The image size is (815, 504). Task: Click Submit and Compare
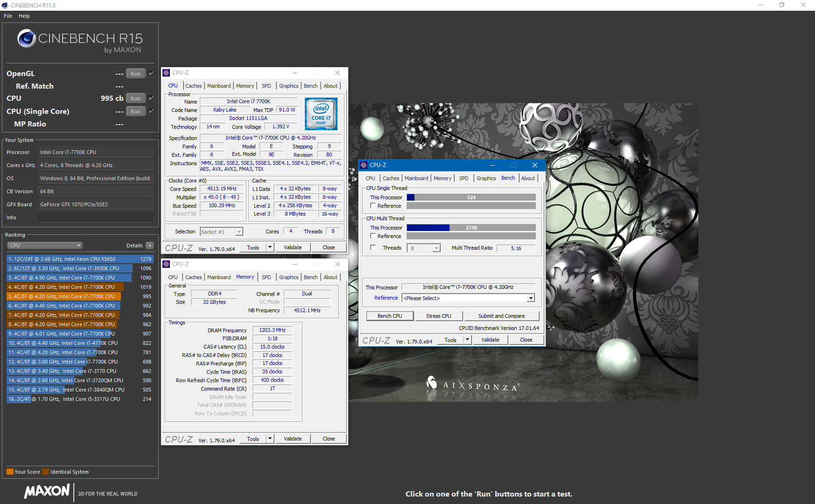tap(502, 316)
